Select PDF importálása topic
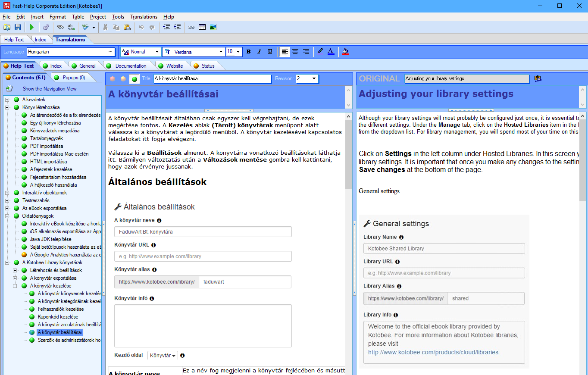Viewport: 588px width, 375px height. tap(47, 146)
